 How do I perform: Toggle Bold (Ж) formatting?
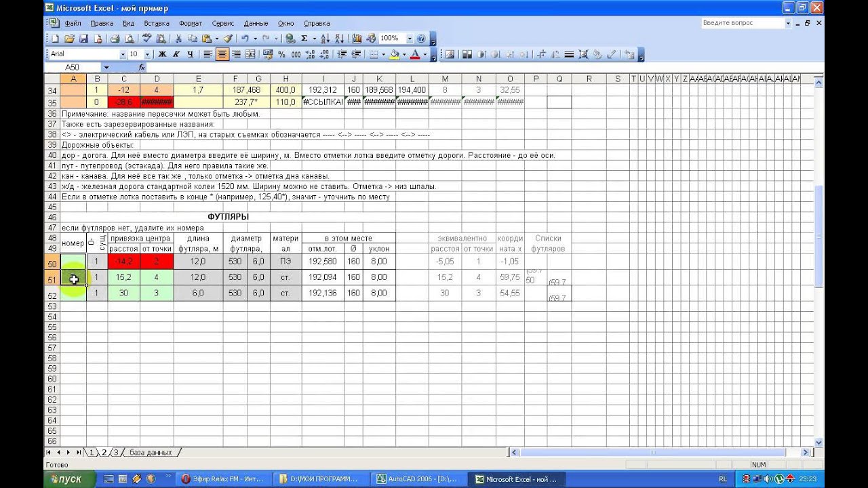[162, 54]
